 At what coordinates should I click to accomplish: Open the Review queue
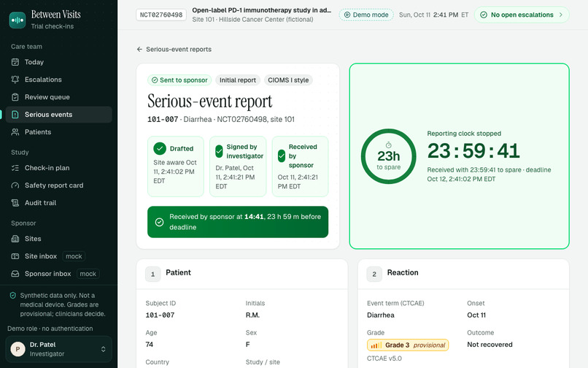[58, 97]
